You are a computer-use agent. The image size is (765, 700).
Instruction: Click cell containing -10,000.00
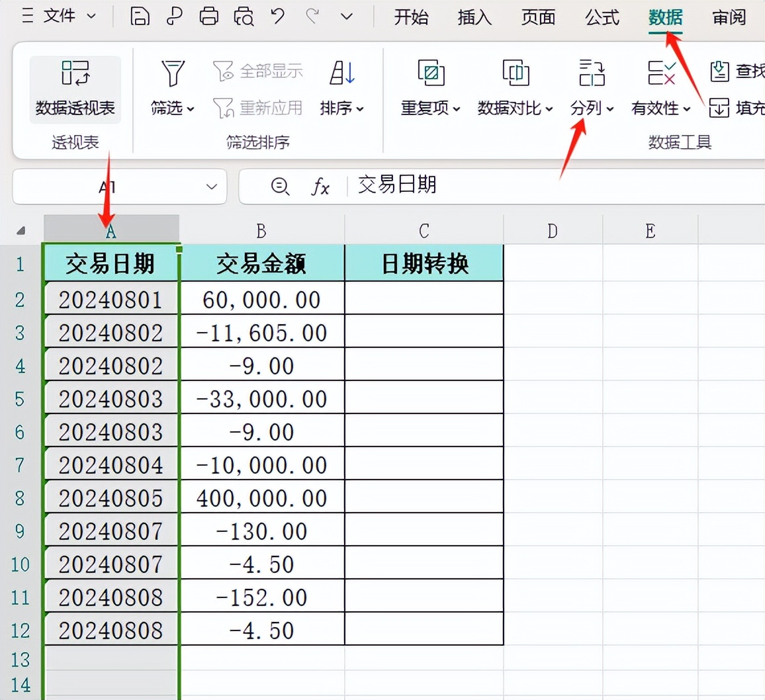pyautogui.click(x=262, y=464)
